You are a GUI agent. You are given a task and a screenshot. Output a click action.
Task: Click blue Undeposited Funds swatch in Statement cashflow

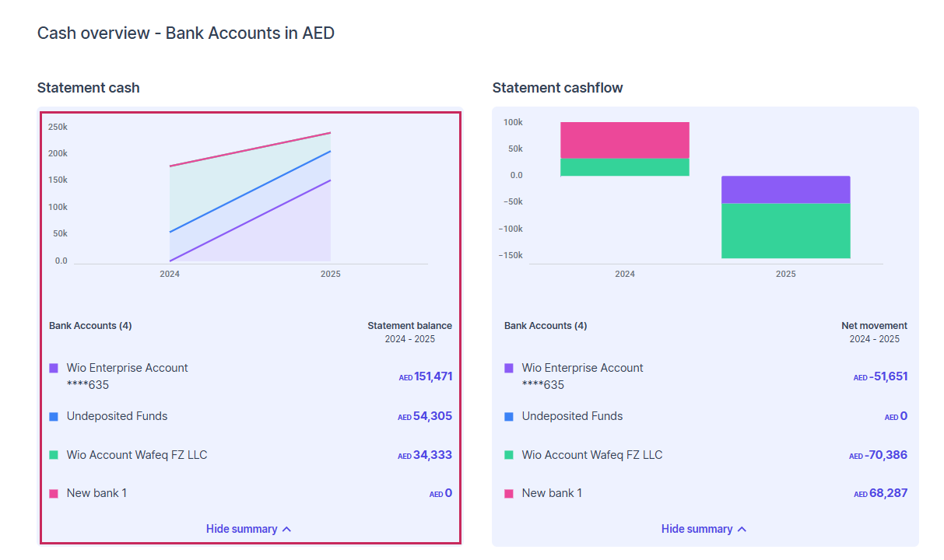pyautogui.click(x=509, y=416)
